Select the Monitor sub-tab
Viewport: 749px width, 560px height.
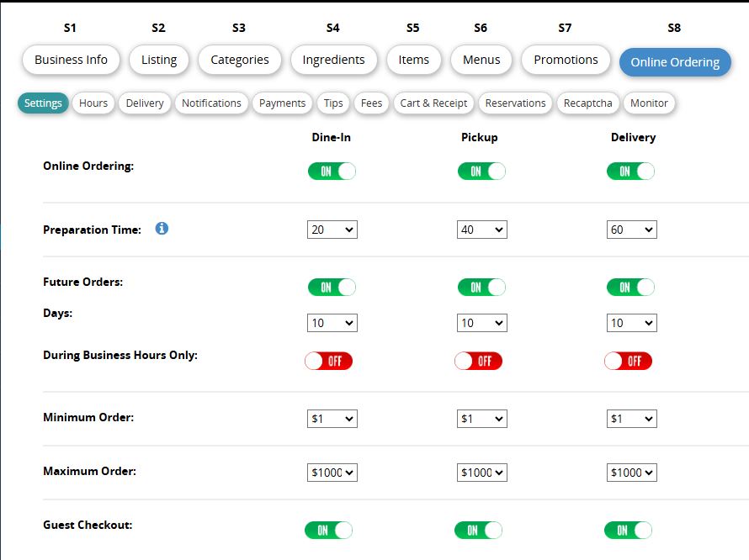(x=649, y=103)
